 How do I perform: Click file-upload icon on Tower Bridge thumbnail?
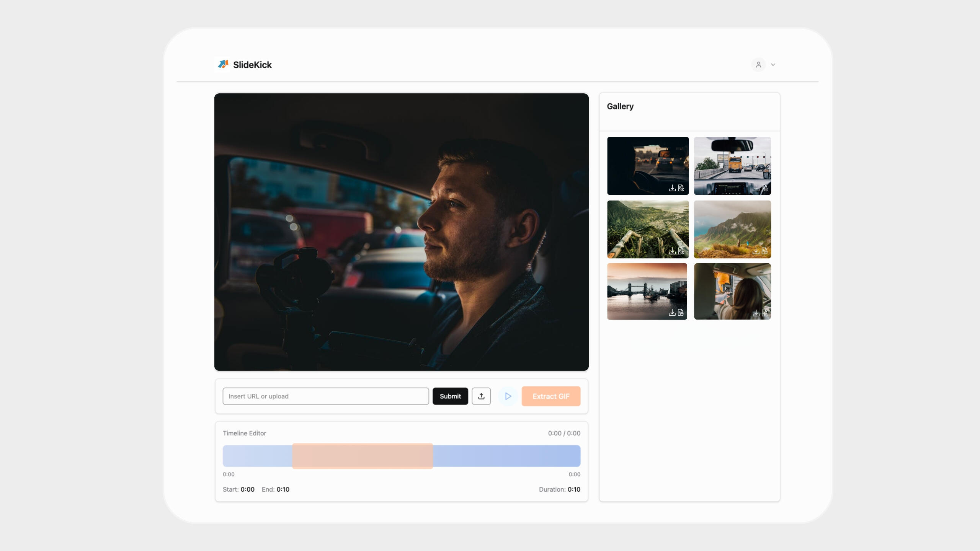[x=681, y=313]
